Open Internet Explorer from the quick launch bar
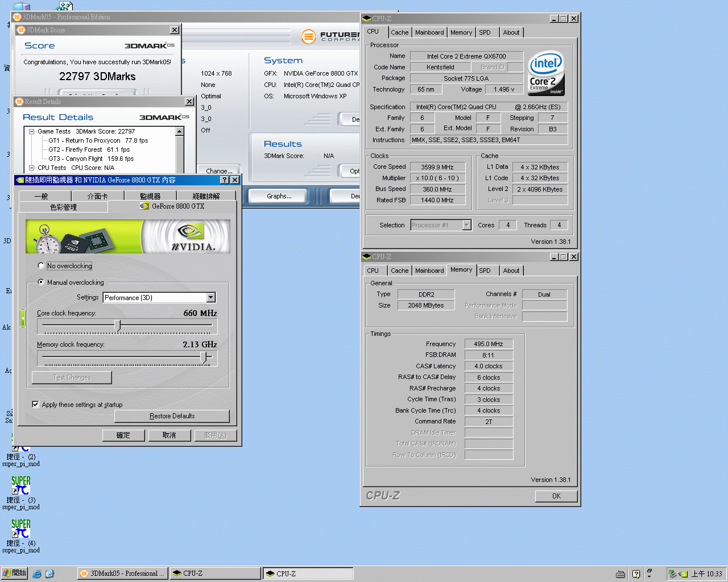The height and width of the screenshot is (582, 728). (x=37, y=574)
